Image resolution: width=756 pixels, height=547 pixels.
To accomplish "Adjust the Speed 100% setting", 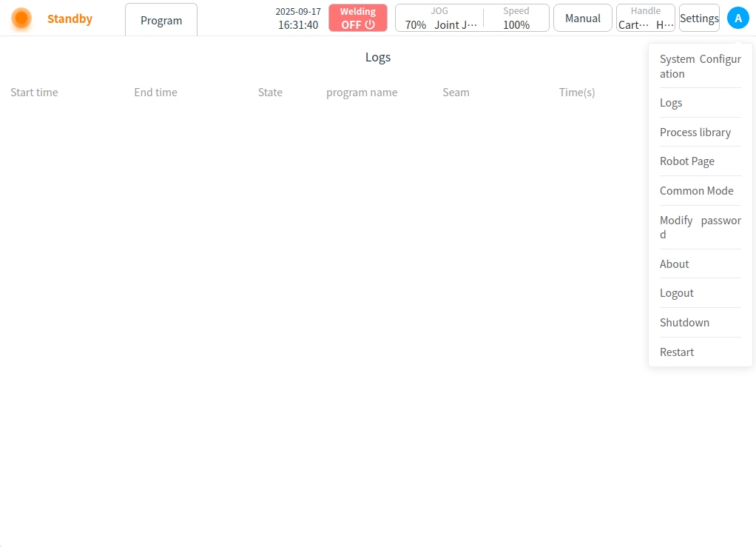I will click(516, 19).
